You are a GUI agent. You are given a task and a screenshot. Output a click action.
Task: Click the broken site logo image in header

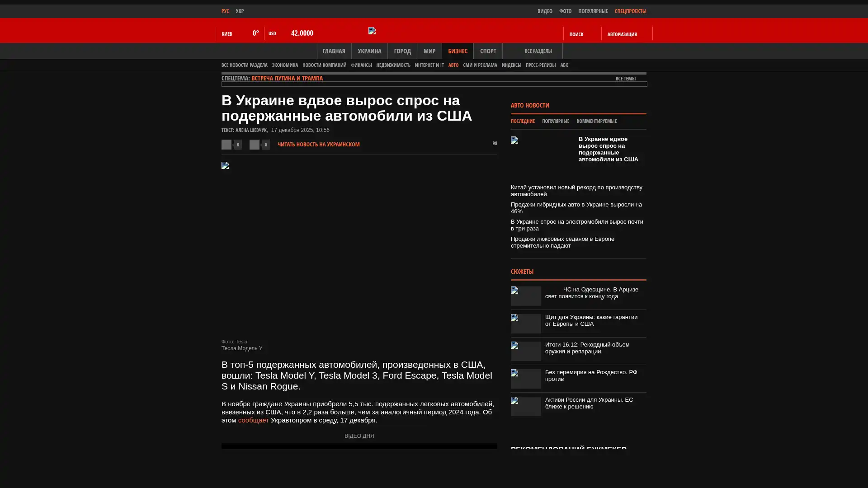(x=372, y=31)
